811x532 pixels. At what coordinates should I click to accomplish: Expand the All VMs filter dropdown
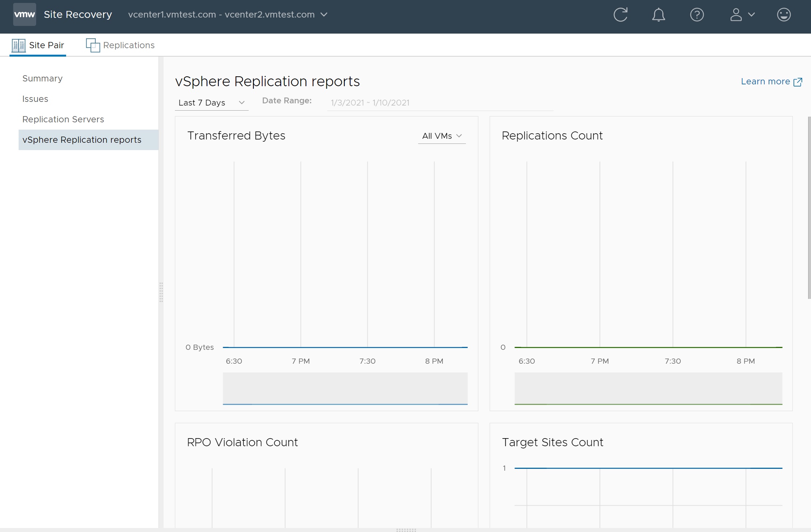pos(441,136)
